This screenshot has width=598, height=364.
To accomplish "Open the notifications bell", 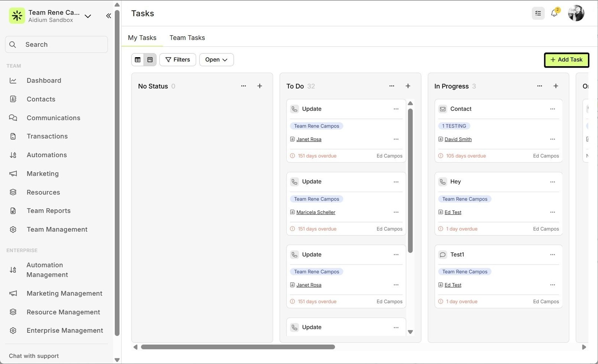I will [x=554, y=13].
